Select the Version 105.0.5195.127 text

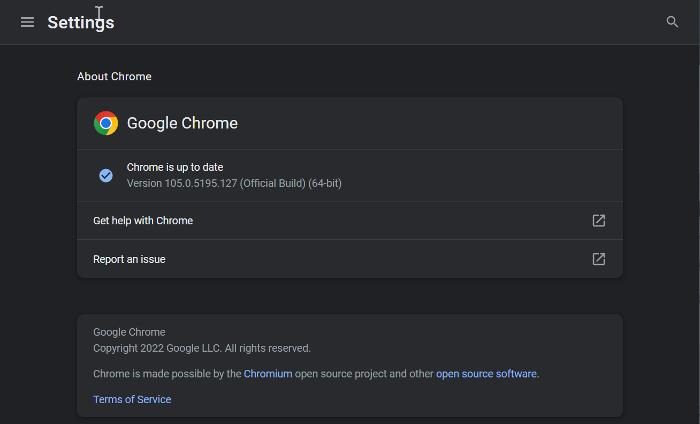(234, 183)
